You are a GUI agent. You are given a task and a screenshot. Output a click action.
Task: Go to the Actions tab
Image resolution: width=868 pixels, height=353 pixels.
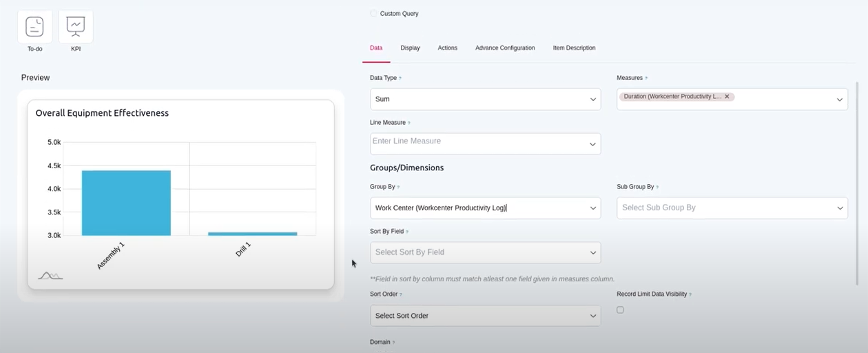pos(447,48)
